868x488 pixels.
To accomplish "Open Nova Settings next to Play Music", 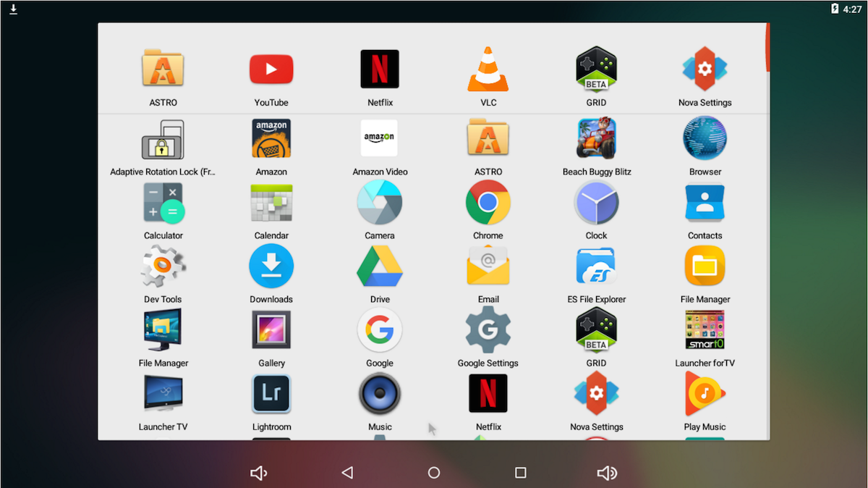I will point(597,394).
